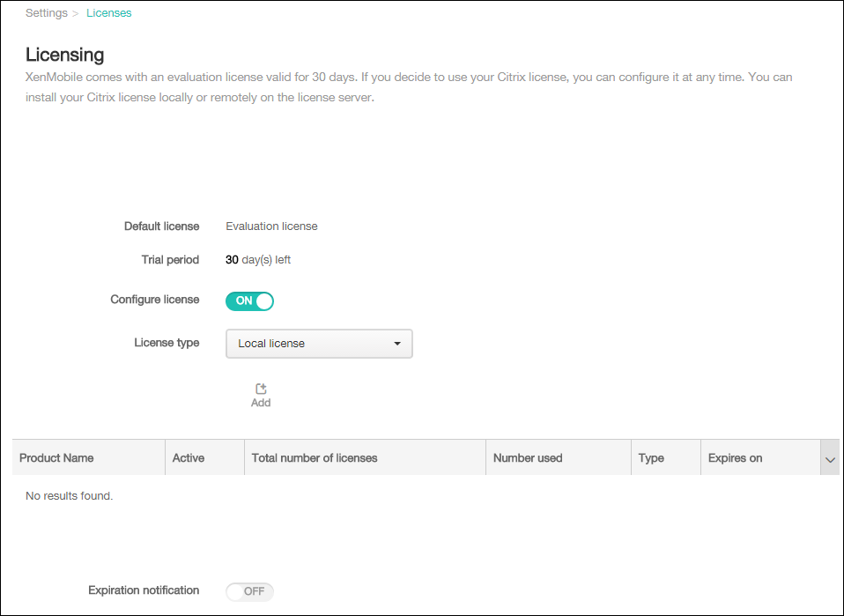This screenshot has height=616, width=844.
Task: Sort by the Active column header
Action: pyautogui.click(x=189, y=458)
